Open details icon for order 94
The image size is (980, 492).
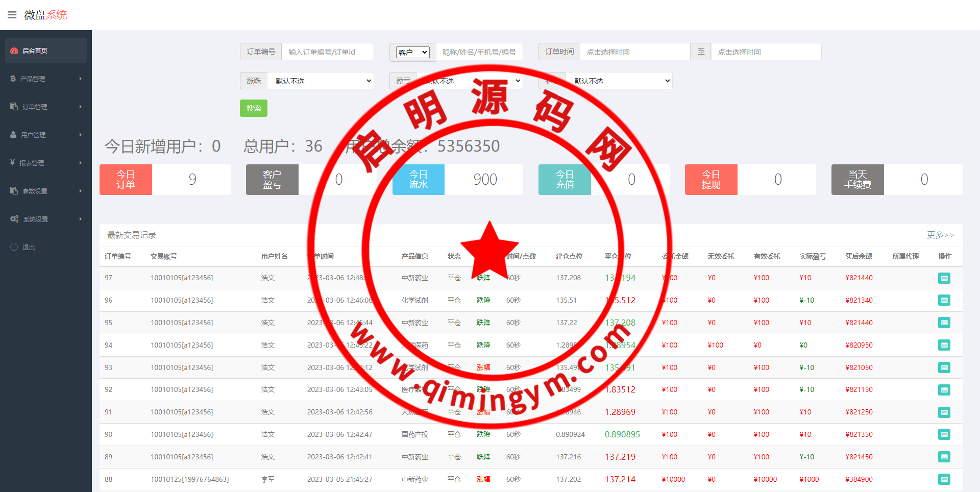pyautogui.click(x=944, y=345)
